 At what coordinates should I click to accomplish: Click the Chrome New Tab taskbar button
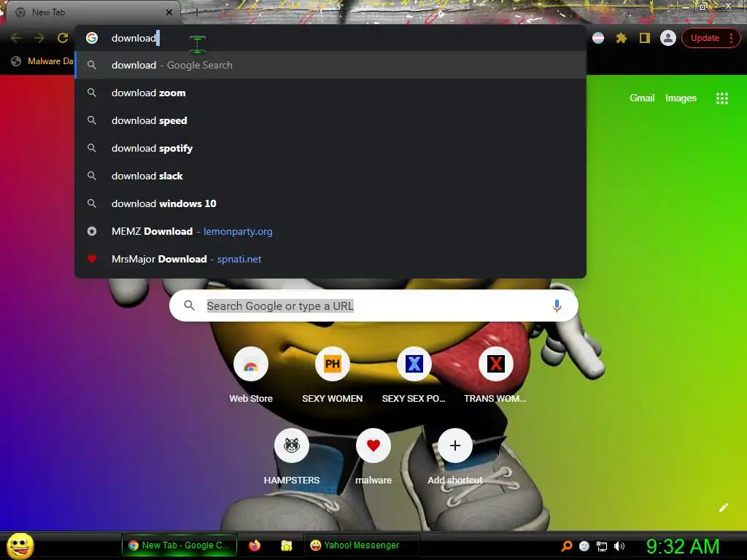click(179, 545)
